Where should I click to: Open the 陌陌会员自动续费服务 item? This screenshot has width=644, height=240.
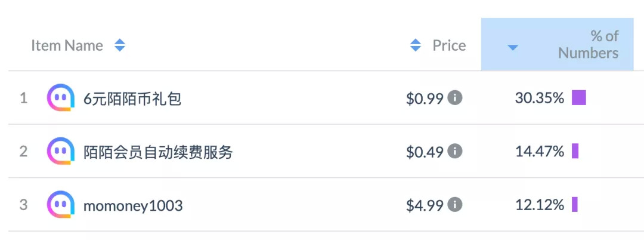[158, 152]
